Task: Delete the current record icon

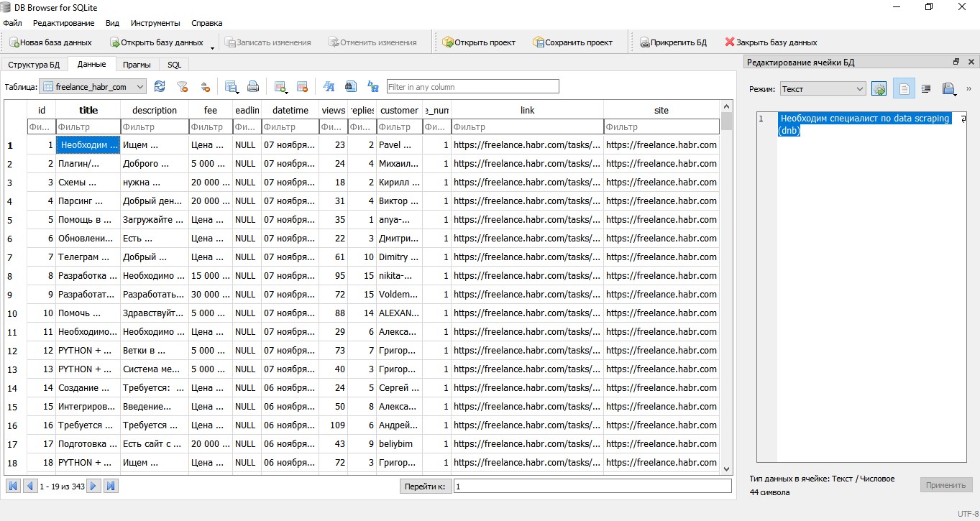Action: click(302, 87)
